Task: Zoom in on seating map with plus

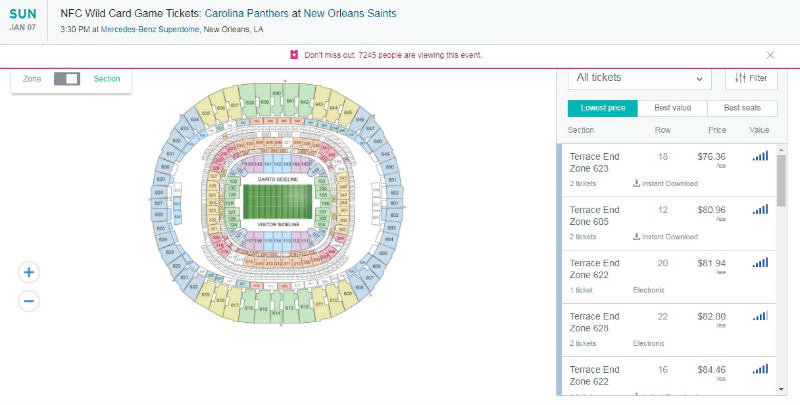Action: click(x=29, y=272)
